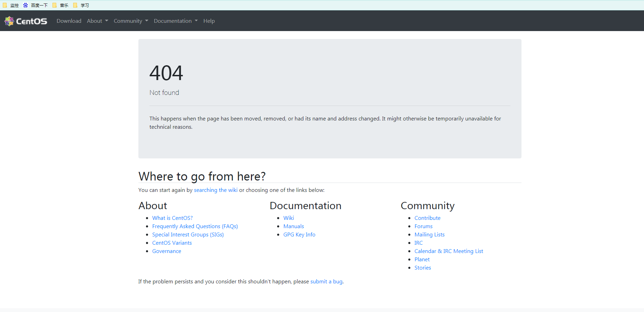The height and width of the screenshot is (312, 644).
Task: Open Help in the navbar
Action: [209, 21]
